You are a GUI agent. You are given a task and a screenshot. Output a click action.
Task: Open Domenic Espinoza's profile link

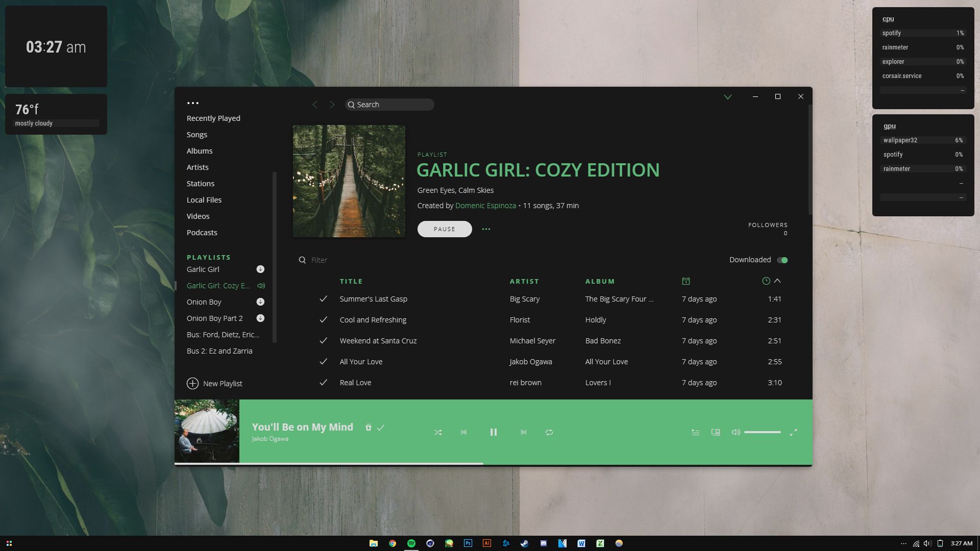[x=485, y=205]
